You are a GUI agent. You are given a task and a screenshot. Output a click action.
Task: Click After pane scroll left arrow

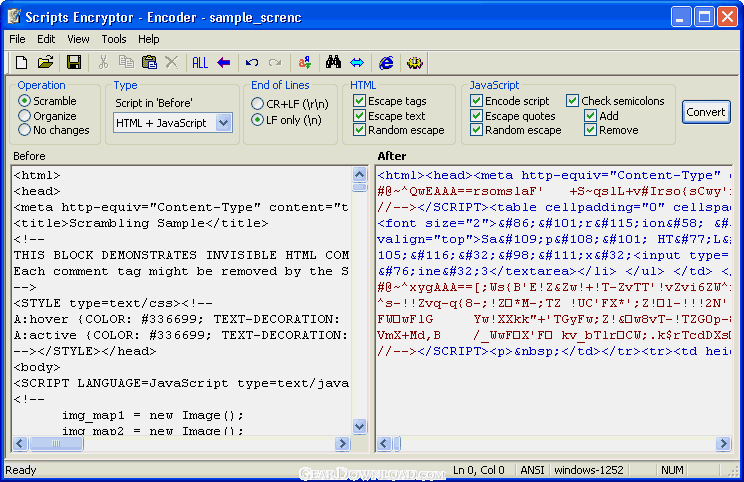384,444
